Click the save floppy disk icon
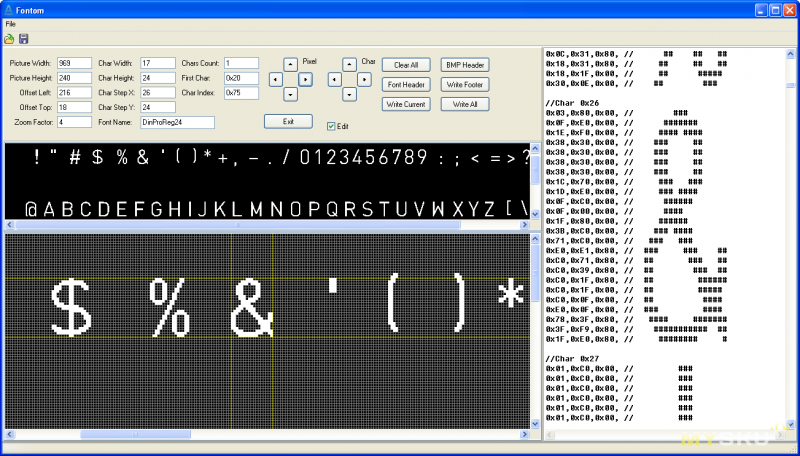Viewport: 800px width, 456px height. tap(23, 38)
